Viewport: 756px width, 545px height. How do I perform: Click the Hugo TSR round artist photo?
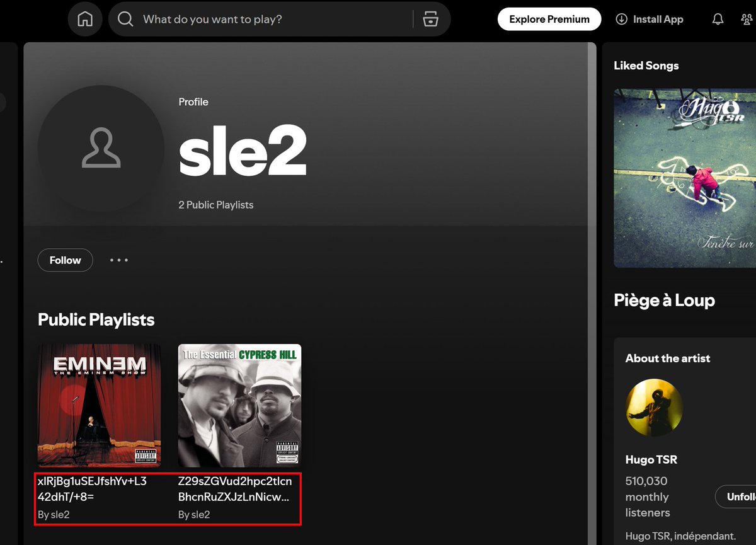point(654,408)
